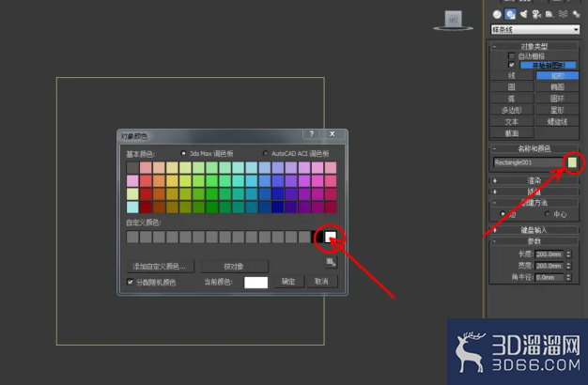Image resolution: width=588 pixels, height=385 pixels.
Task: Click 添加自定义颜色... button
Action: 160,267
